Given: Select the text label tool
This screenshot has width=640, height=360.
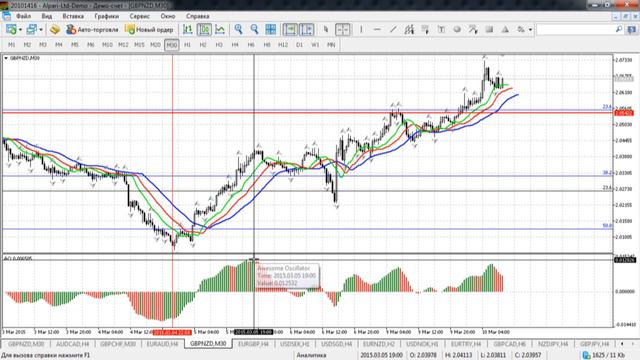Looking at the screenshot, I should [441, 29].
